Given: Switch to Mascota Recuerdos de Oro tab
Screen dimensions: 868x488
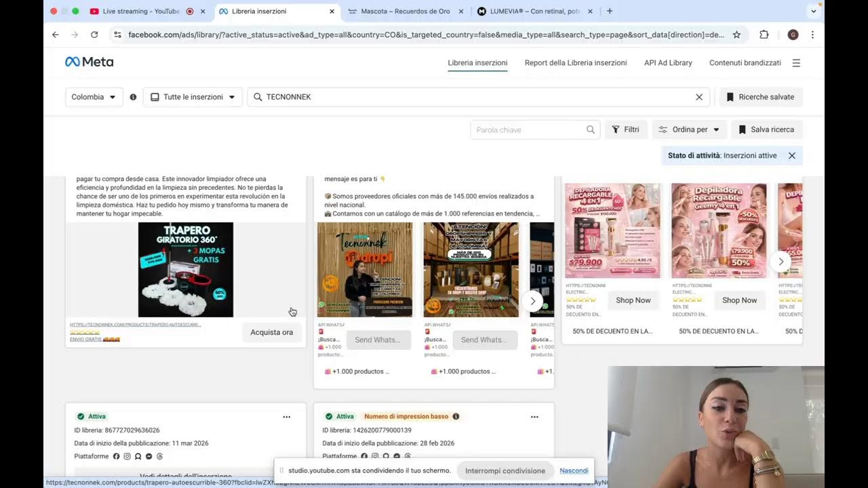Looking at the screenshot, I should (x=406, y=12).
